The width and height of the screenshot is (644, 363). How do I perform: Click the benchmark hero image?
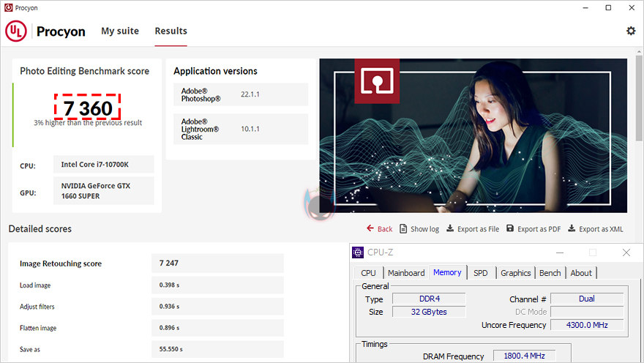click(473, 135)
